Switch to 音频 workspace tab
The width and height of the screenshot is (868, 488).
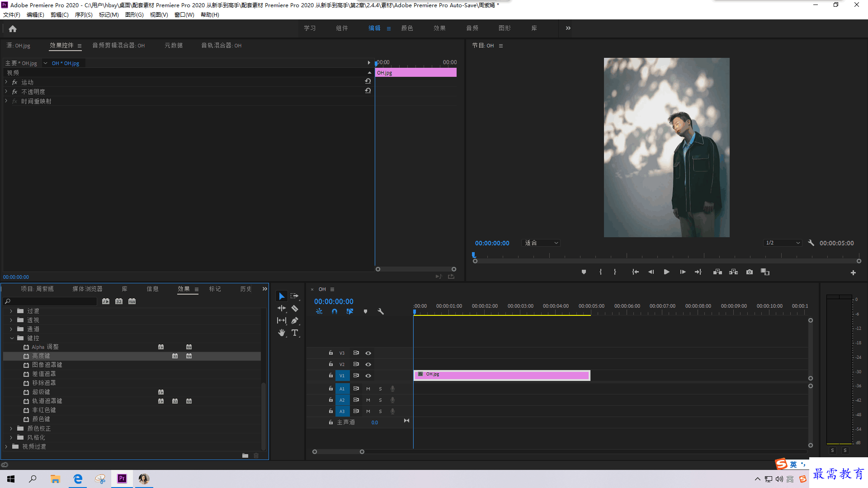pos(472,28)
